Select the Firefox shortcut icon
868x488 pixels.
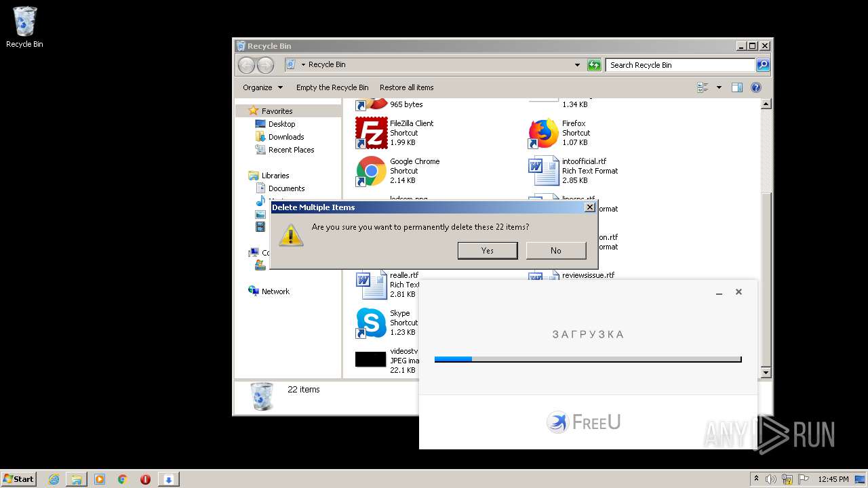point(543,133)
